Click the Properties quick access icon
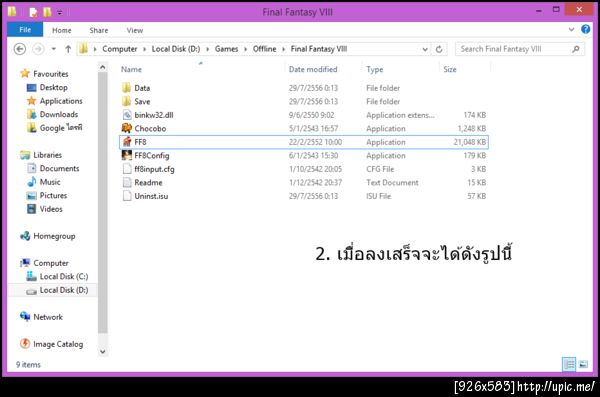Viewport: 600px width, 397px height. (x=34, y=12)
